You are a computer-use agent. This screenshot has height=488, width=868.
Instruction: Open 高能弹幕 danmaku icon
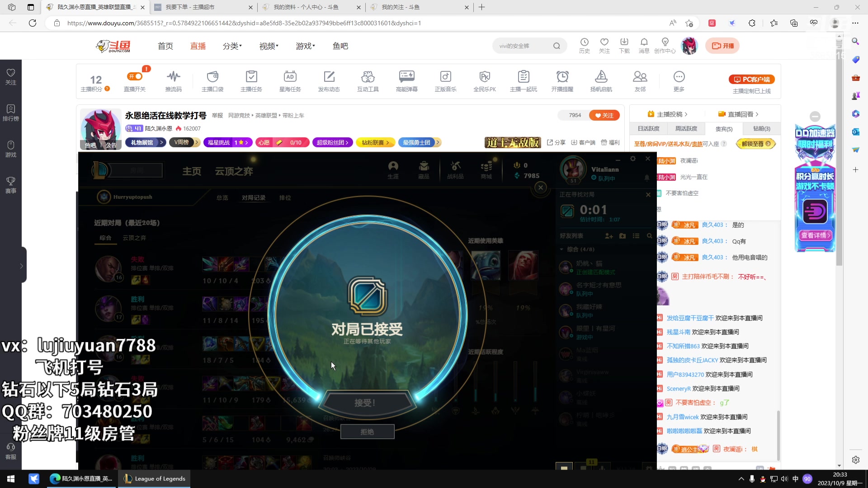(407, 81)
